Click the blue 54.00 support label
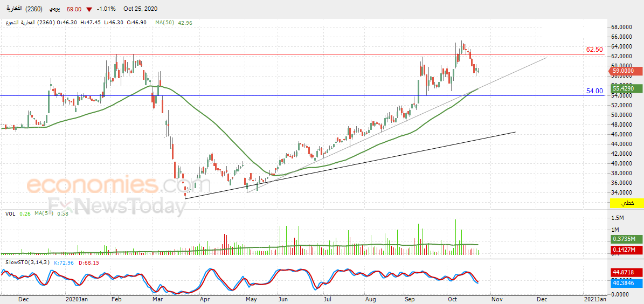The image size is (644, 304). (594, 91)
